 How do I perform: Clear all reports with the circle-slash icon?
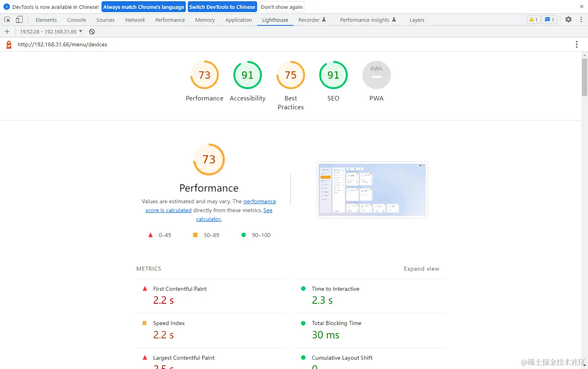[92, 31]
